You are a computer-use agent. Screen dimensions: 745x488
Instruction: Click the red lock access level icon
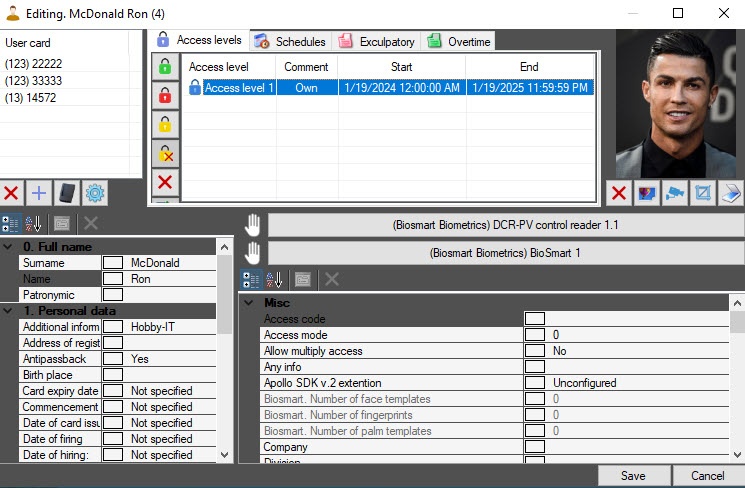[165, 95]
